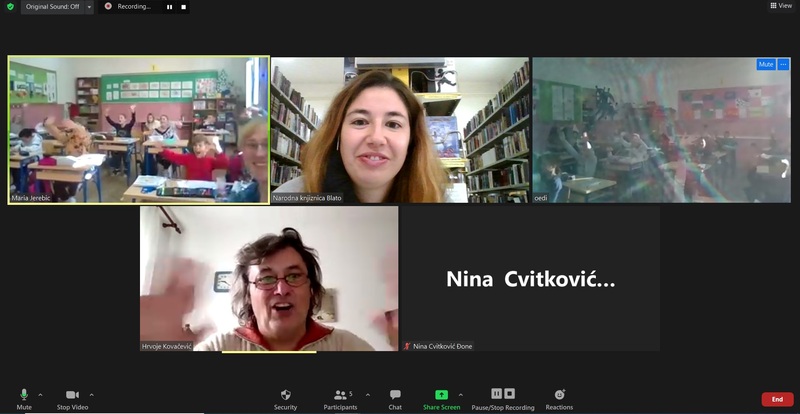Click the green Share Screen icon
The height and width of the screenshot is (414, 800).
[x=441, y=395]
